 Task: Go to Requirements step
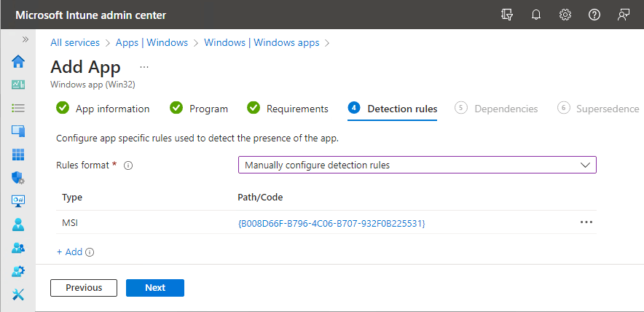(x=288, y=109)
